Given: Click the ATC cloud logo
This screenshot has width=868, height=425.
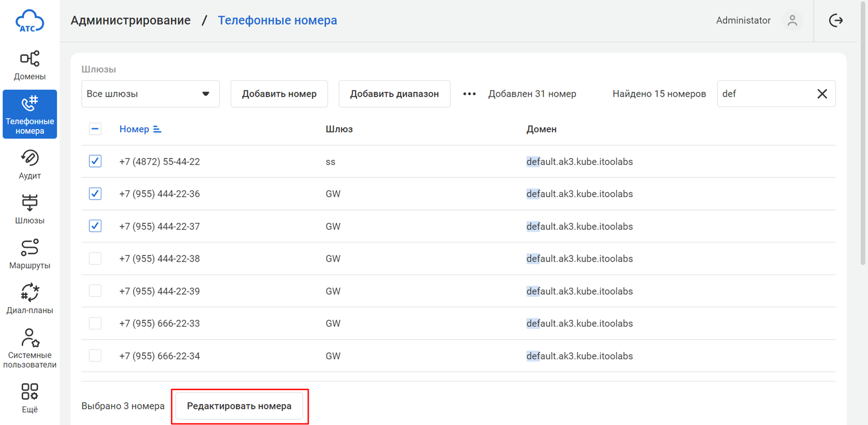Looking at the screenshot, I should (x=29, y=21).
